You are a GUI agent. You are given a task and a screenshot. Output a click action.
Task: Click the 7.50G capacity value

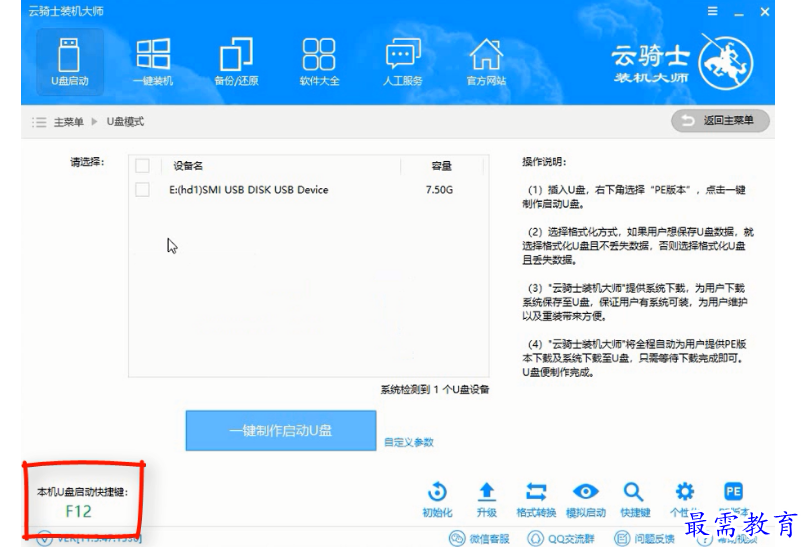click(x=439, y=190)
